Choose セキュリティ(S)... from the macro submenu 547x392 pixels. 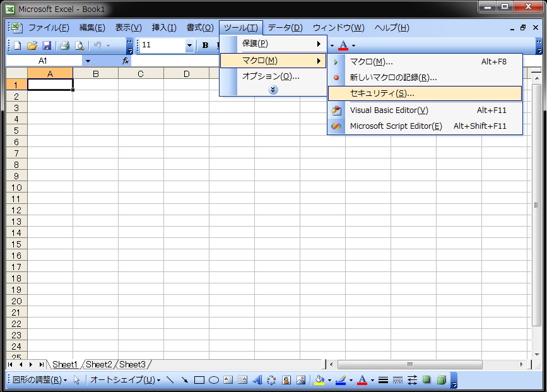(425, 93)
